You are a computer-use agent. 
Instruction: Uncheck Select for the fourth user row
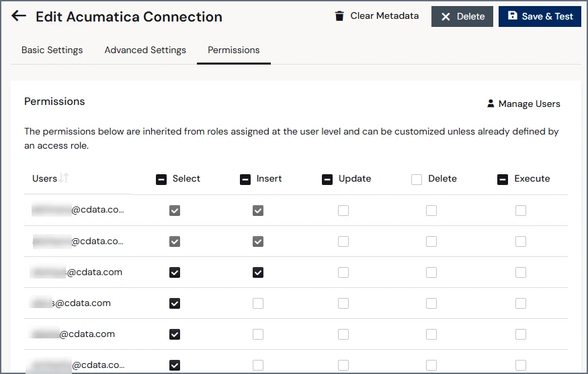click(x=175, y=303)
